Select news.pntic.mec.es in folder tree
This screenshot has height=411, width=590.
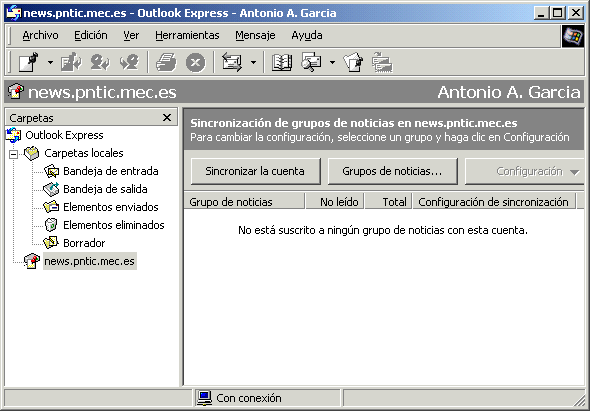tap(90, 261)
